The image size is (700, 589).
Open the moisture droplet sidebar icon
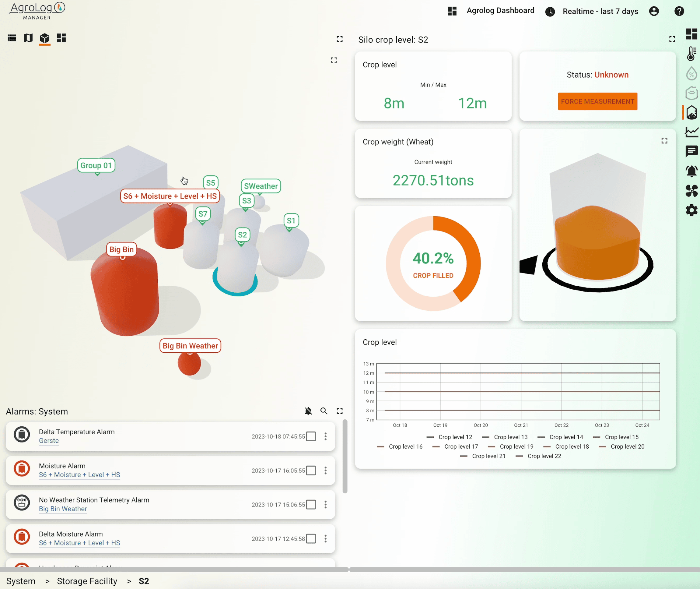691,73
